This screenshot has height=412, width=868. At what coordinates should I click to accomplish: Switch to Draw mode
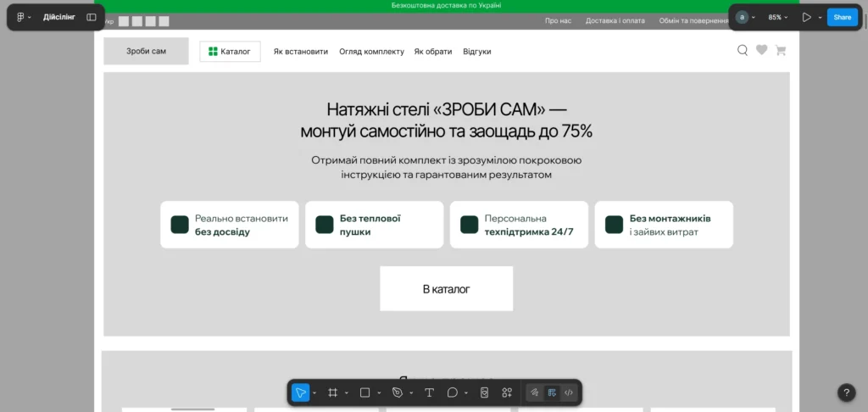(x=534, y=393)
